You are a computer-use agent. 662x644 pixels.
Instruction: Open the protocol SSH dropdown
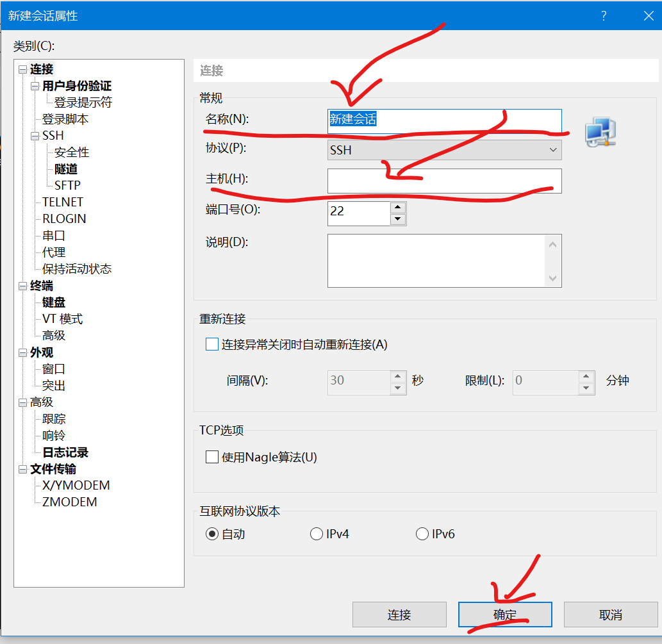[x=444, y=150]
